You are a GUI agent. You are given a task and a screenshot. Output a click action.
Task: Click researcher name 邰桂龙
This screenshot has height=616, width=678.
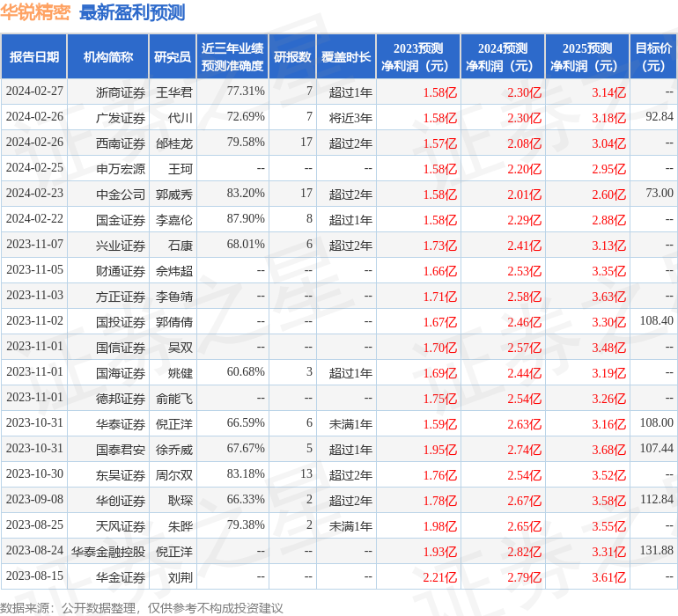174,143
